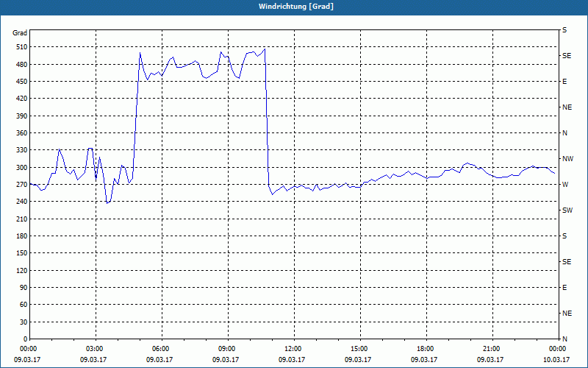Click the 06:00 time label
This screenshot has height=368, width=588.
point(161,349)
